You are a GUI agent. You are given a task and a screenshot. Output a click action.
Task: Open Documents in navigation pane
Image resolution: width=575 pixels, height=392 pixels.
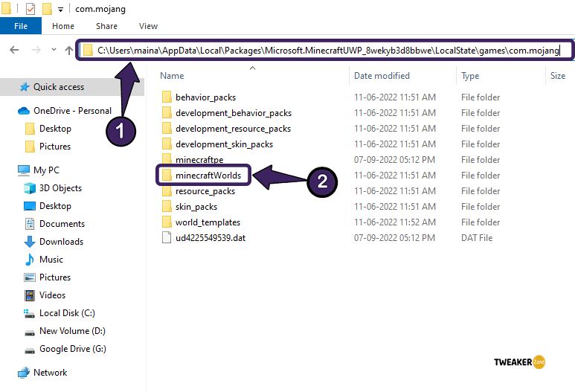[x=62, y=224]
